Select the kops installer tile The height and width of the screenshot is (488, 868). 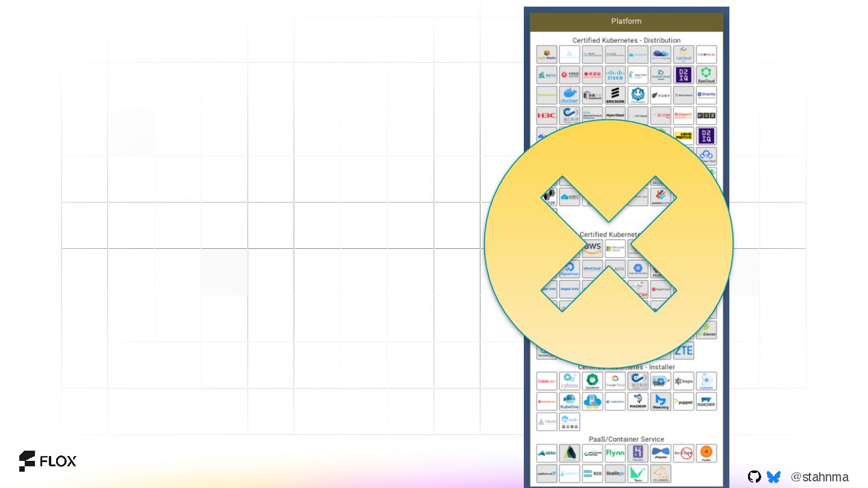(x=684, y=381)
